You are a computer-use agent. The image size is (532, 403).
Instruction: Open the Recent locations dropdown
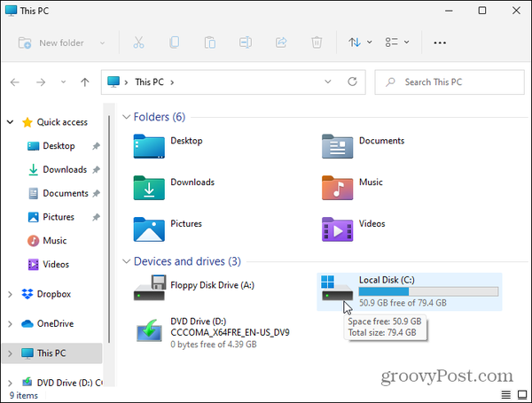coord(63,82)
